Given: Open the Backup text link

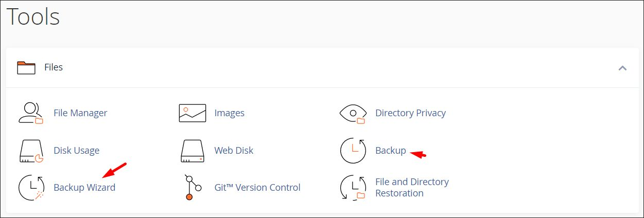Looking at the screenshot, I should tap(390, 151).
